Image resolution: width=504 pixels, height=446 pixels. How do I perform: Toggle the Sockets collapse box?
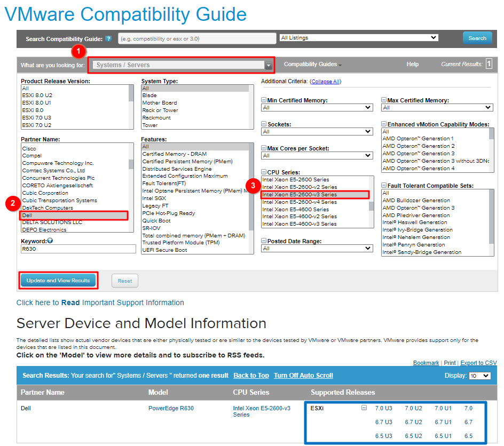[264, 124]
